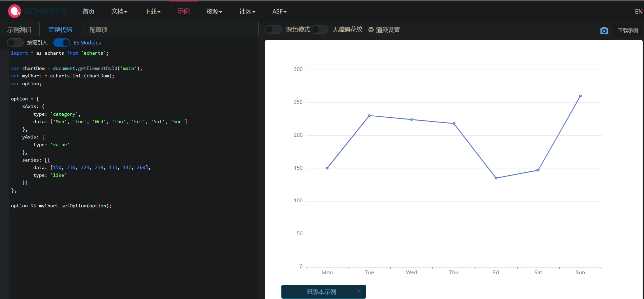Viewport: 644px width, 299px height.
Task: Click the render settings gear icon
Action: (x=371, y=30)
